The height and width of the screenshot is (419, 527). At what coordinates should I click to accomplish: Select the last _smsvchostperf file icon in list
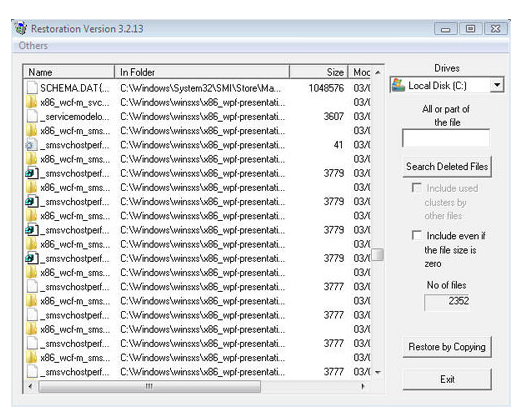[32, 371]
